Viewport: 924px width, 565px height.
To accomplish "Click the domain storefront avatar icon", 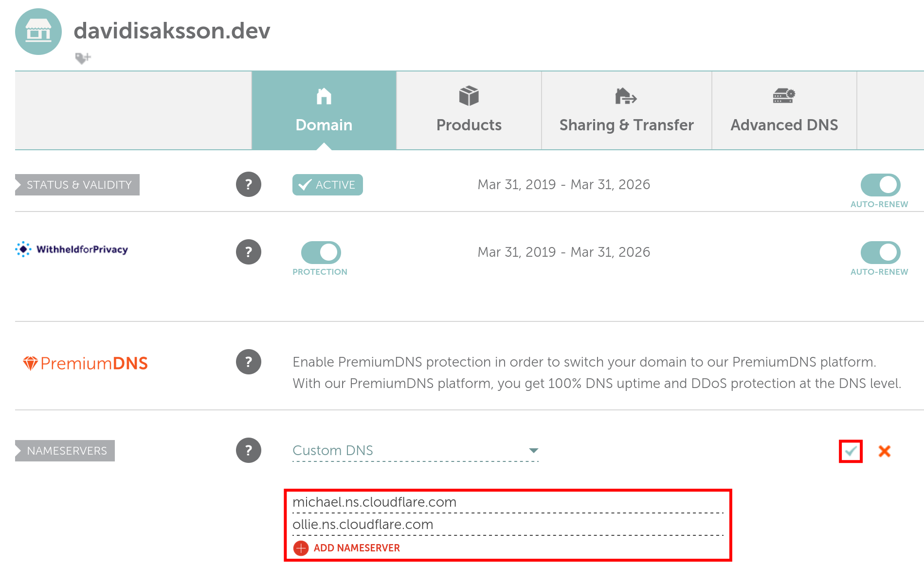I will coord(38,32).
